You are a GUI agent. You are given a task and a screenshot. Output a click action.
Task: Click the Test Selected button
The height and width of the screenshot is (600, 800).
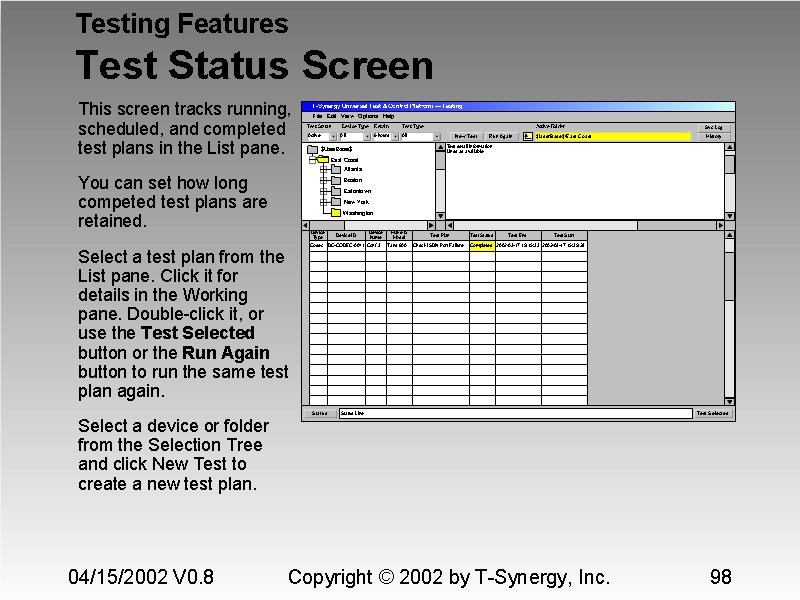(714, 412)
